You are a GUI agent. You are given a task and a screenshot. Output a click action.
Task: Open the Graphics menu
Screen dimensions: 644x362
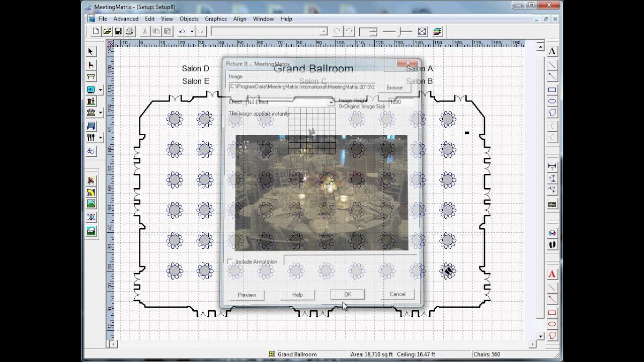(216, 19)
